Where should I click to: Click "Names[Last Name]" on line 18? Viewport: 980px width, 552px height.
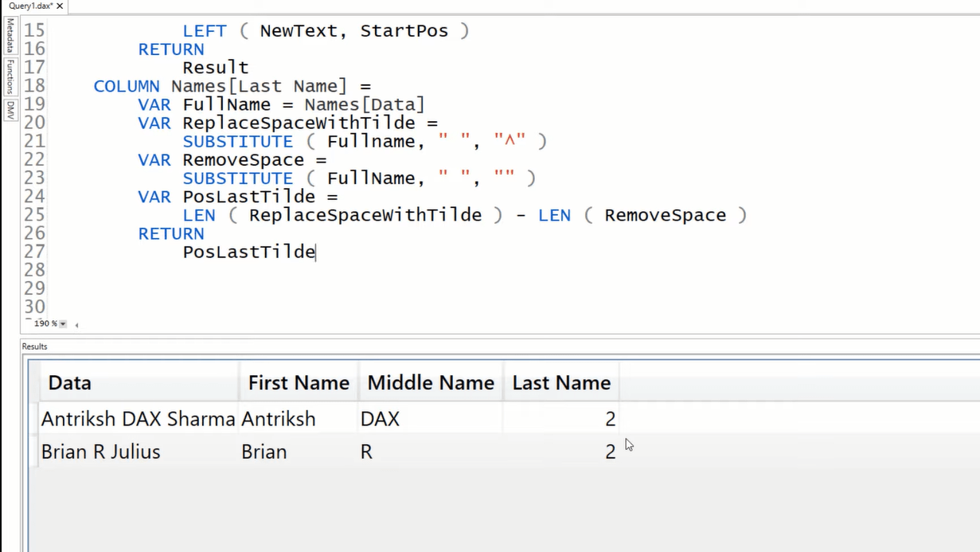click(260, 86)
